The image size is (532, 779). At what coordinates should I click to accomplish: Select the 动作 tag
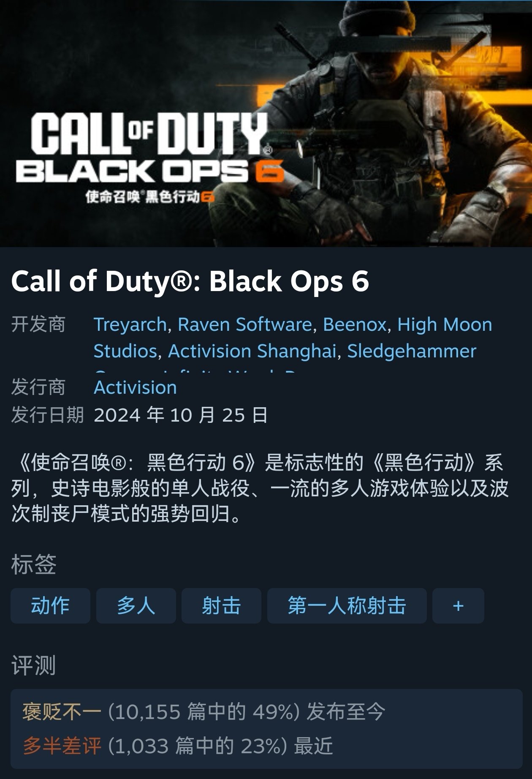point(50,606)
